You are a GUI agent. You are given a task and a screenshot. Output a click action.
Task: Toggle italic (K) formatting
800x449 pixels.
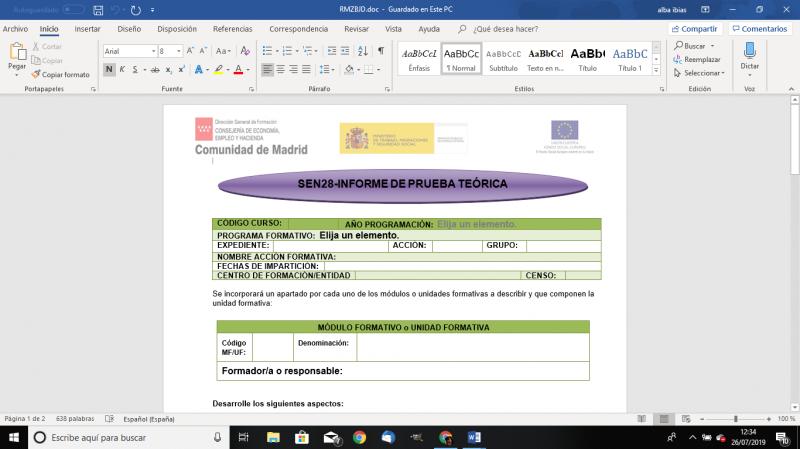point(123,70)
